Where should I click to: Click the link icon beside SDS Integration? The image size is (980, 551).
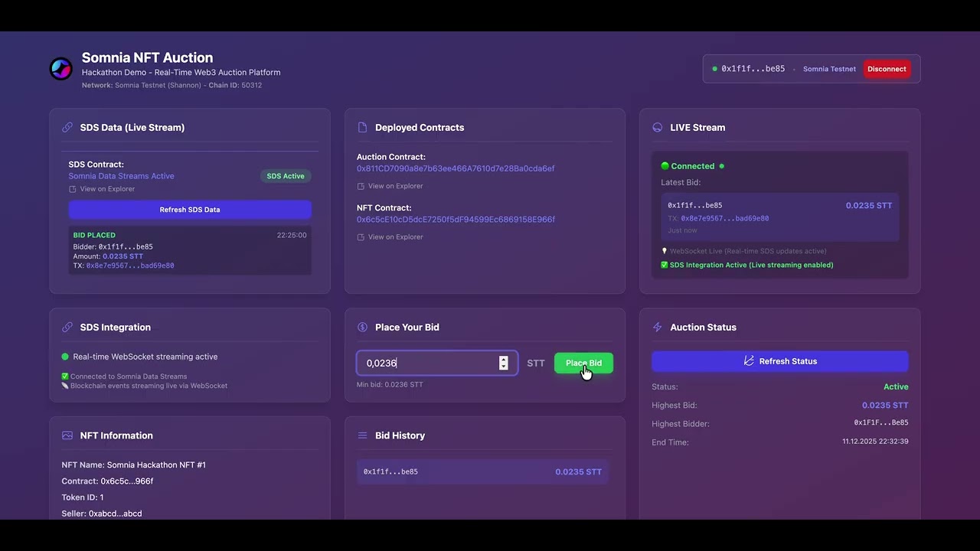coord(67,328)
